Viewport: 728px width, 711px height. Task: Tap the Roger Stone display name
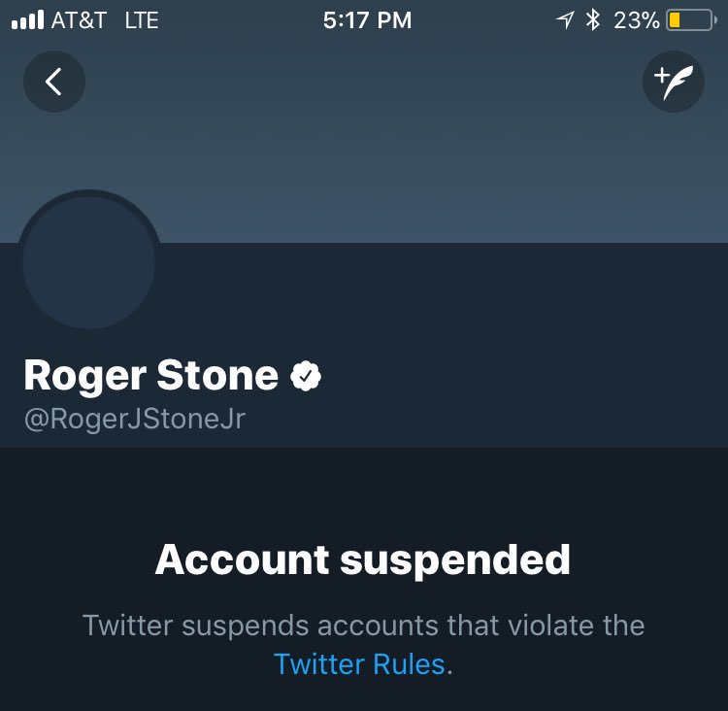click(x=150, y=376)
